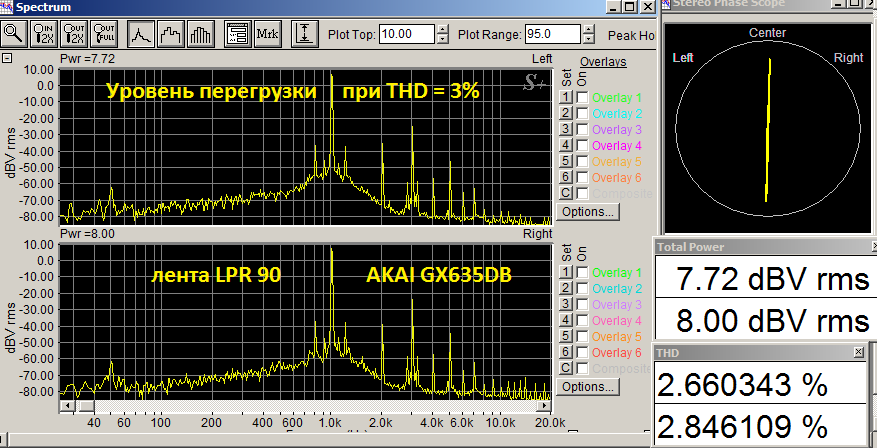Click the frequency scrollbar thumb
The height and width of the screenshot is (448, 877).
tap(87, 405)
